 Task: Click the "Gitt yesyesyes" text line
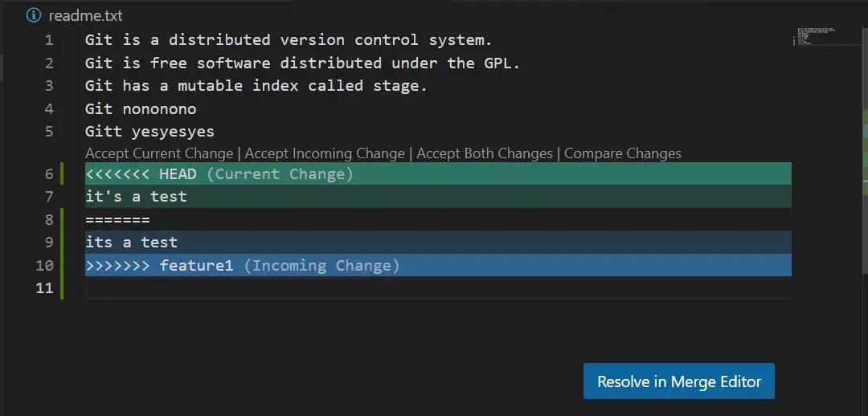click(x=149, y=132)
